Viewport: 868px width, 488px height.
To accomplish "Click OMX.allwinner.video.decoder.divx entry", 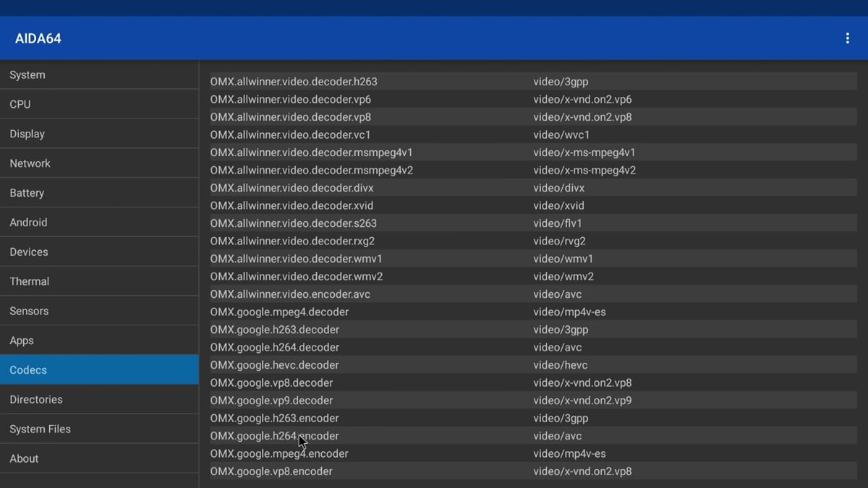I will click(533, 188).
